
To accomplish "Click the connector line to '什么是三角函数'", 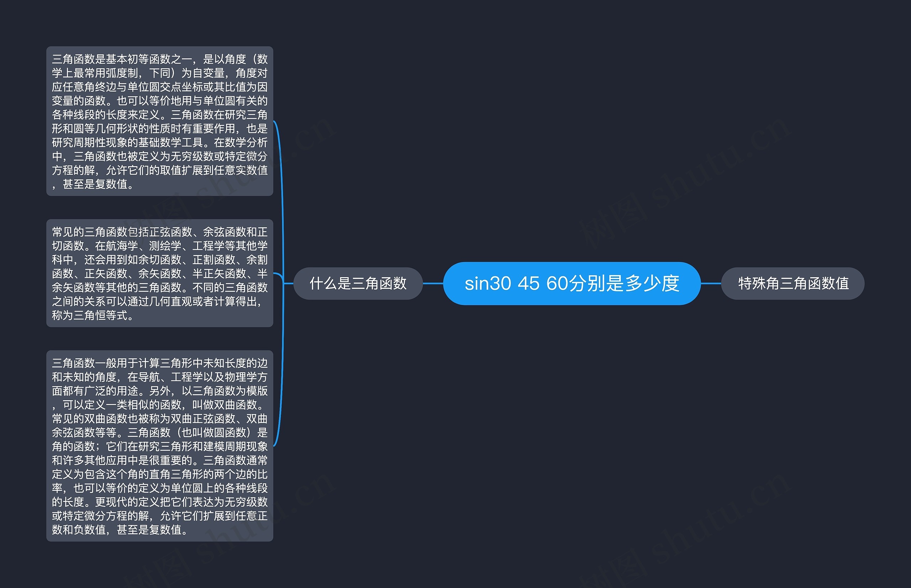I will 435,285.
